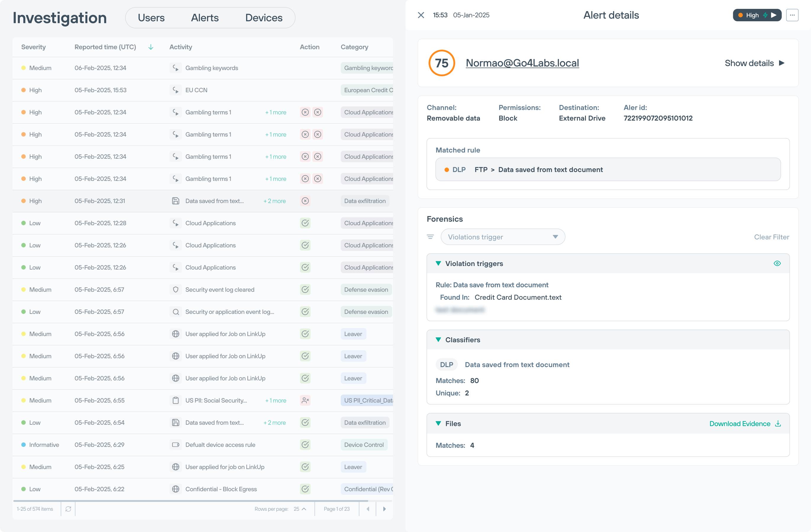This screenshot has height=532, width=811.
Task: Click user-removed icon on US PII row
Action: point(305,400)
